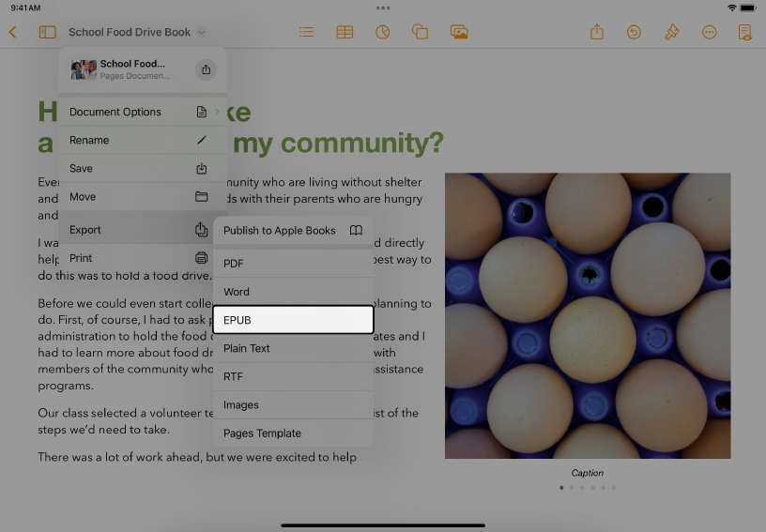
Task: Open the list/outline icon in the toolbar
Action: [306, 32]
